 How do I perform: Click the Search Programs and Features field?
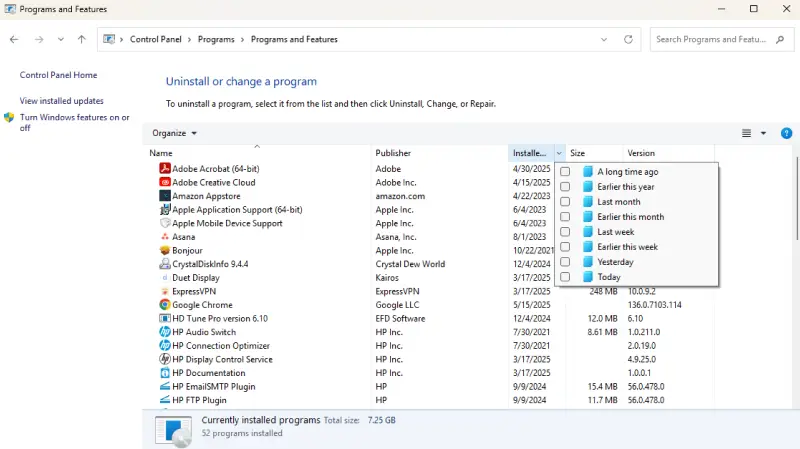coord(721,39)
